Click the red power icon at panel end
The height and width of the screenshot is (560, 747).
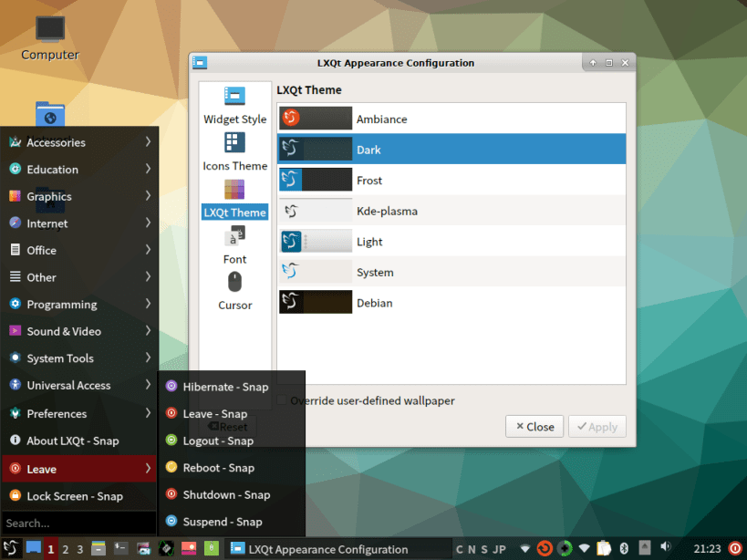coord(735,548)
